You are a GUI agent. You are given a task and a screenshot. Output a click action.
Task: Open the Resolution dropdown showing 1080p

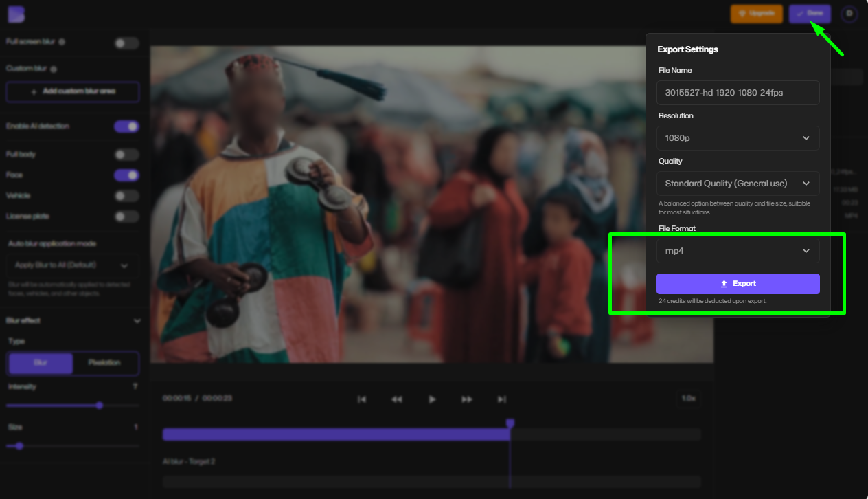(x=738, y=138)
